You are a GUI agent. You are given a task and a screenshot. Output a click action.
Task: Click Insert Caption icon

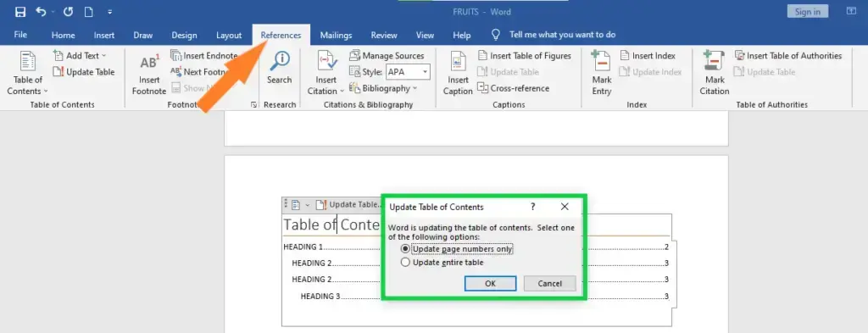[x=458, y=73]
